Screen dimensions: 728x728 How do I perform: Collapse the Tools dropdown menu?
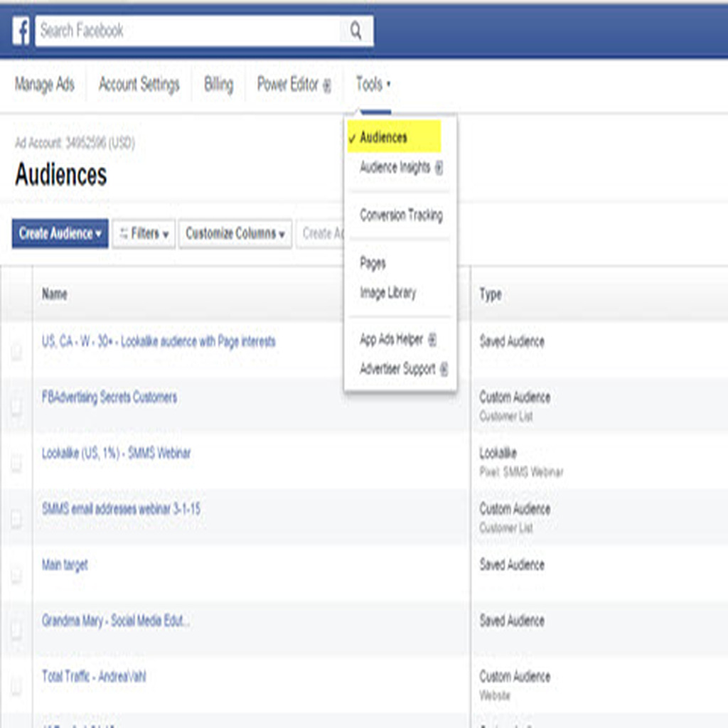(373, 85)
